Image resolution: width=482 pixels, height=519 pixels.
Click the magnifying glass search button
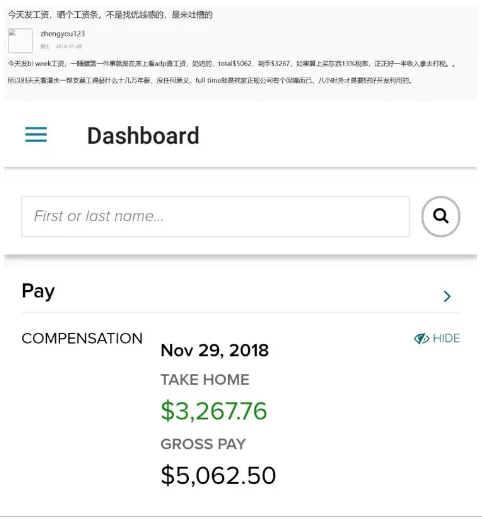tap(441, 216)
